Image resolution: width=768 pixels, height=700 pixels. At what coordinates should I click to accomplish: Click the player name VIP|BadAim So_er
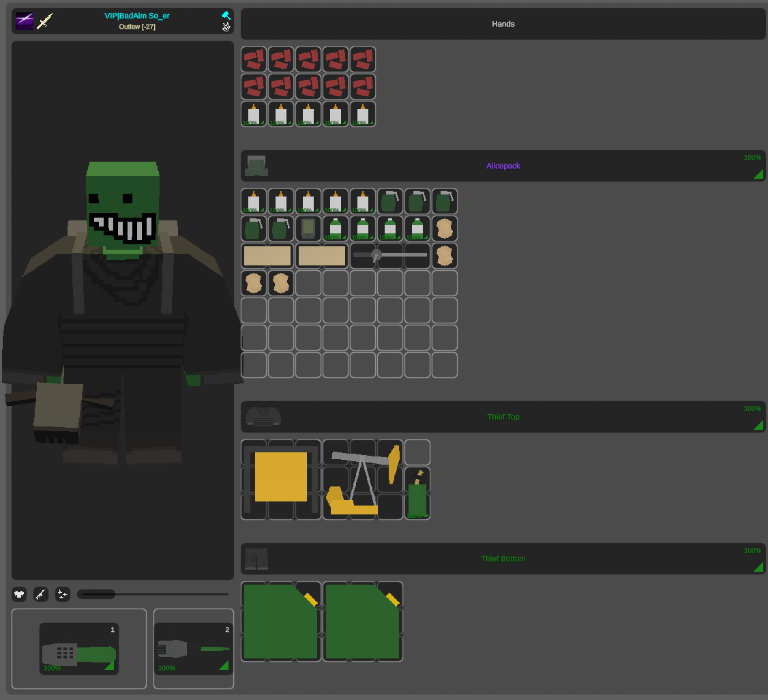(137, 16)
